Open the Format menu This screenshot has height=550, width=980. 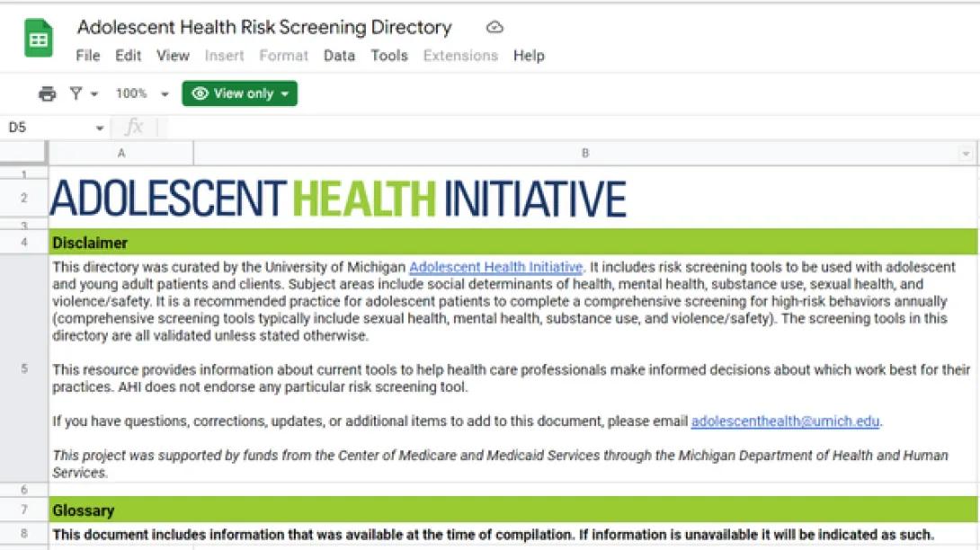284,56
